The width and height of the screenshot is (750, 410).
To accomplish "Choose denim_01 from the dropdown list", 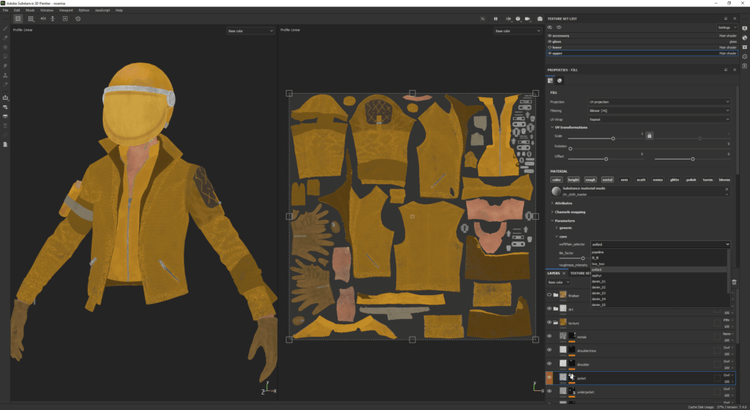I will [x=598, y=281].
